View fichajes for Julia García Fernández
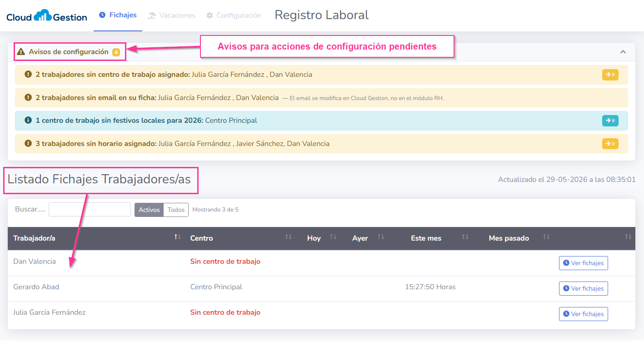The image size is (644, 342). pos(583,314)
